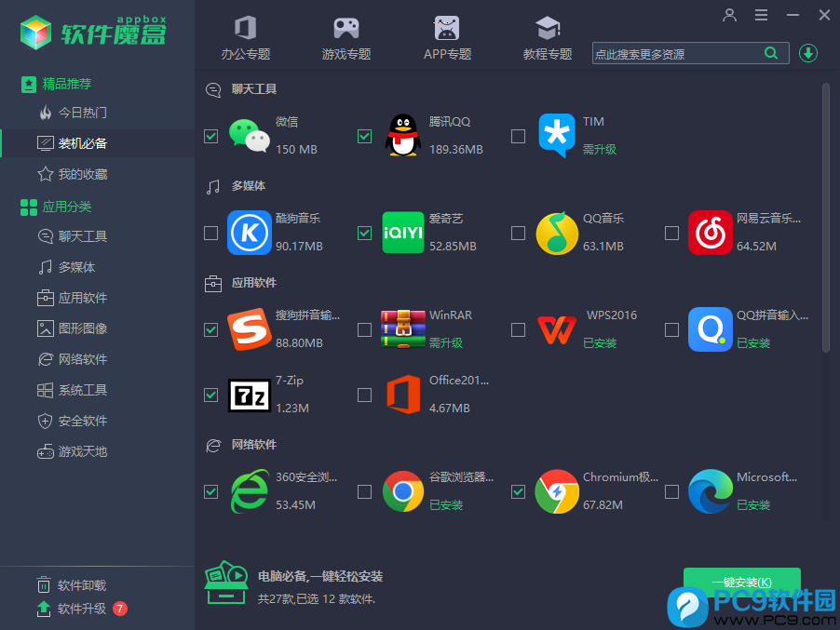The image size is (840, 630).
Task: Open the QQ Music (QQ音乐) icon
Action: click(x=557, y=233)
